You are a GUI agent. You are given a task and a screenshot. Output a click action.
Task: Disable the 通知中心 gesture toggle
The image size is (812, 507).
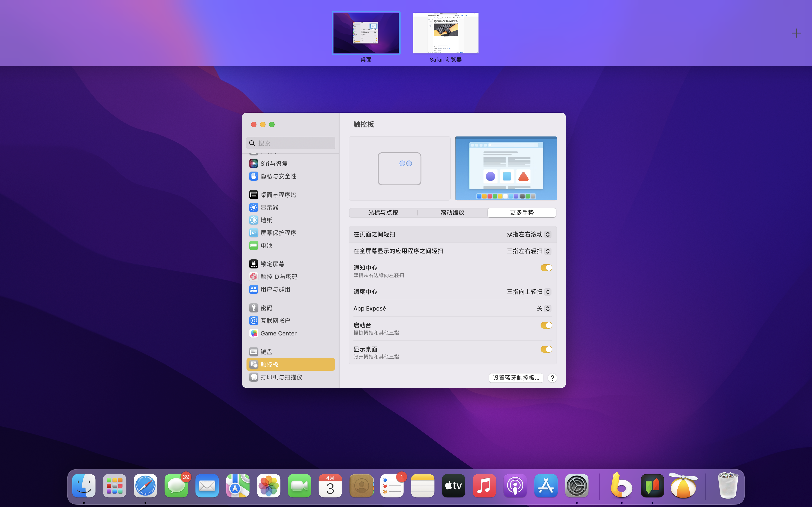[546, 268]
